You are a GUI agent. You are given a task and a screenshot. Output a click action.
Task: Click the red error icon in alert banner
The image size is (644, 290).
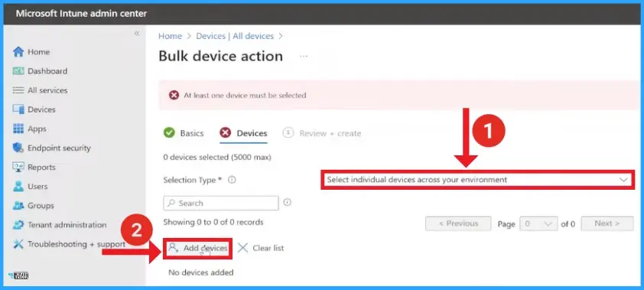(x=174, y=96)
